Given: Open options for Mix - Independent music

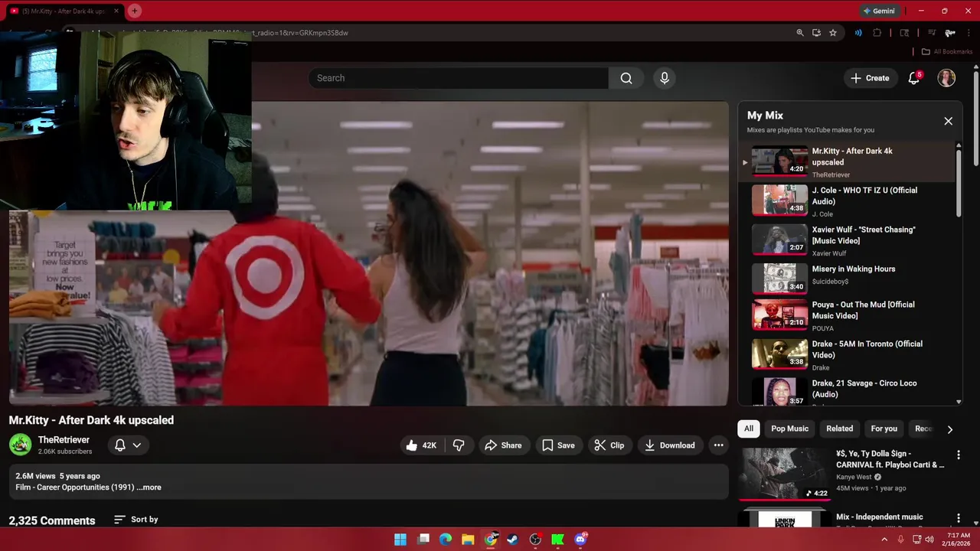Looking at the screenshot, I should [958, 519].
